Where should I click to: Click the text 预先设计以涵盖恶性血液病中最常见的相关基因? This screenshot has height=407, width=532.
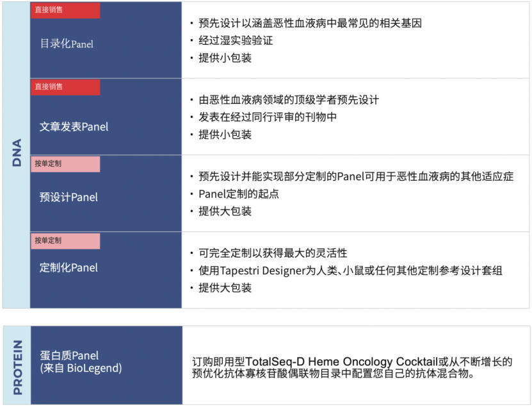(x=310, y=23)
